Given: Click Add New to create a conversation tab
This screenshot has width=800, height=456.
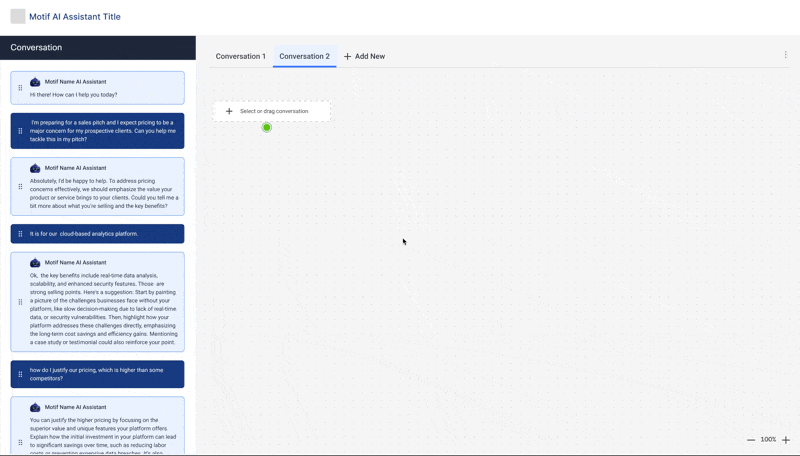Looking at the screenshot, I should [x=364, y=56].
